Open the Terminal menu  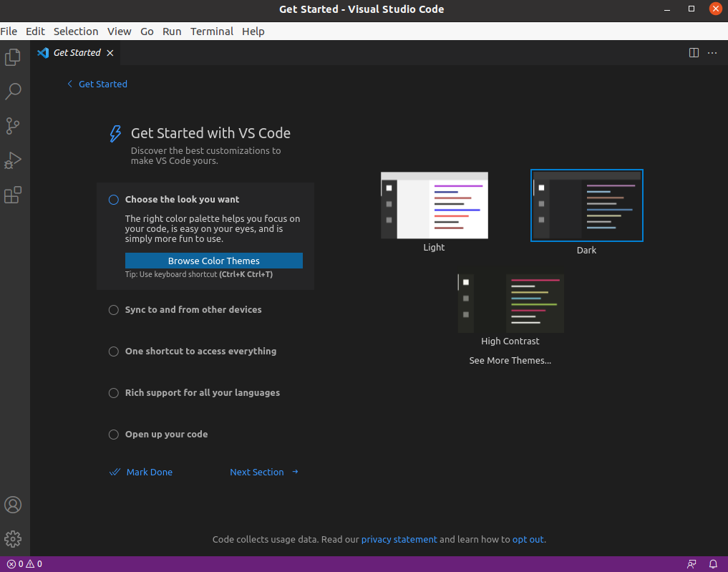coord(212,31)
